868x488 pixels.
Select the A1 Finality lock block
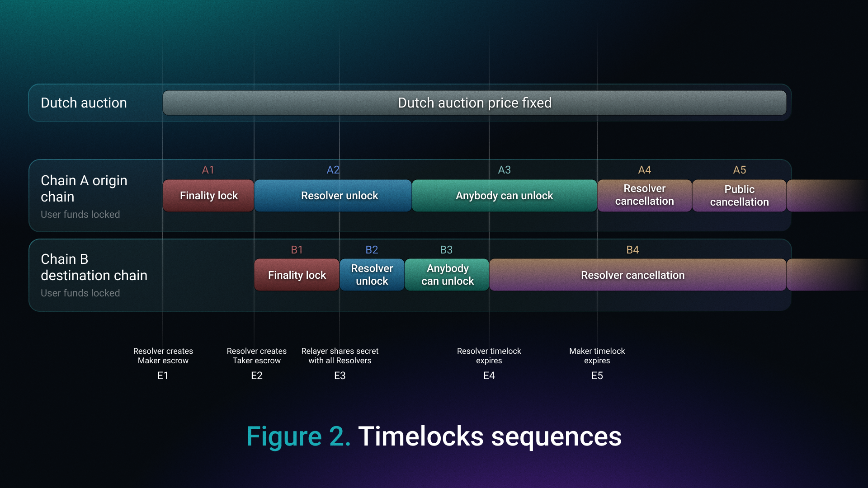coord(208,196)
